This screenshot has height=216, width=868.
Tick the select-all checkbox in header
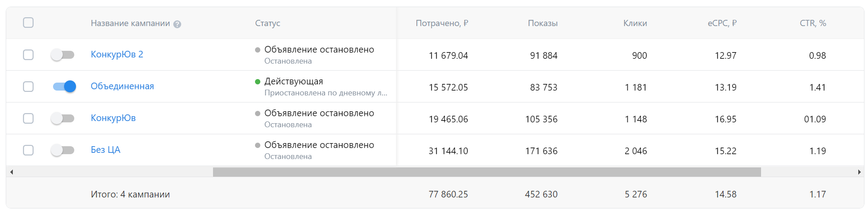click(28, 23)
